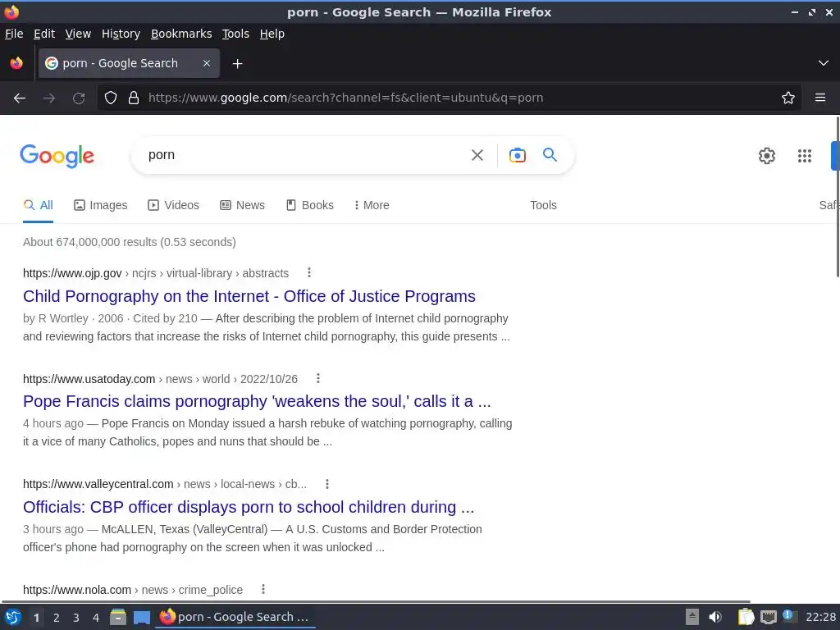This screenshot has width=840, height=630.
Task: Open the file manager taskbar icon
Action: [118, 617]
